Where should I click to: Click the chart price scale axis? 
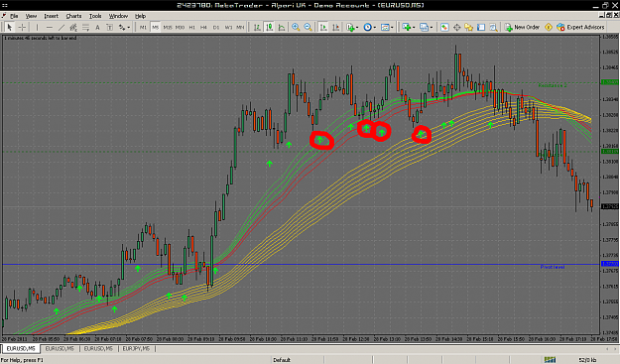coord(609,184)
